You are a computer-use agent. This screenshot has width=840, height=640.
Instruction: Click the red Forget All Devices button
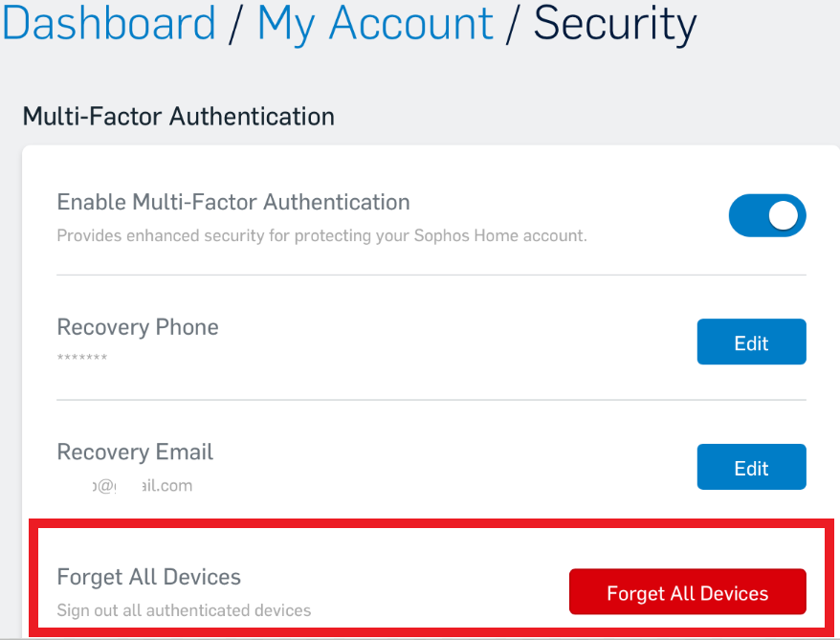tap(687, 593)
